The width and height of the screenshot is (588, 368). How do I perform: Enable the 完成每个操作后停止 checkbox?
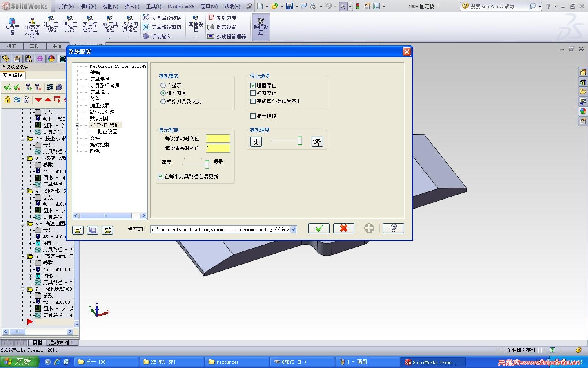click(x=253, y=101)
